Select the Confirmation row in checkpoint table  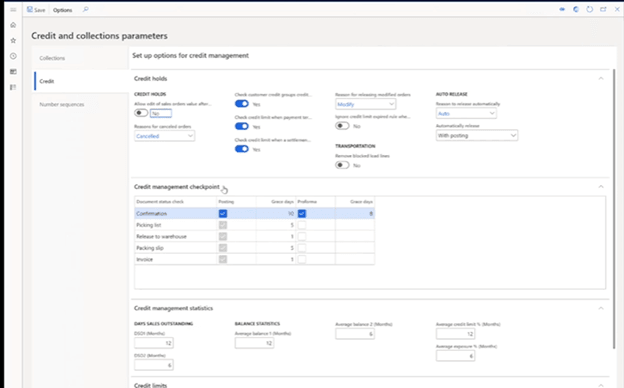(x=254, y=213)
